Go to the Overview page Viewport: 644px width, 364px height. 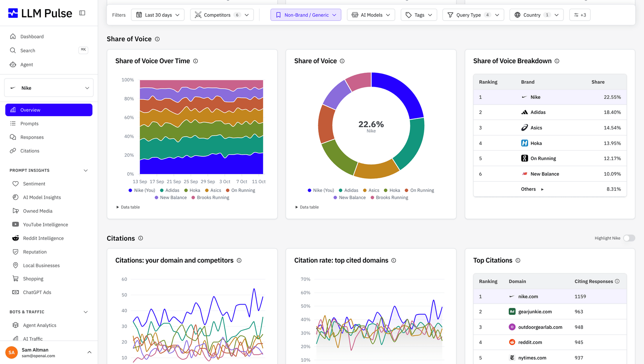(49, 110)
